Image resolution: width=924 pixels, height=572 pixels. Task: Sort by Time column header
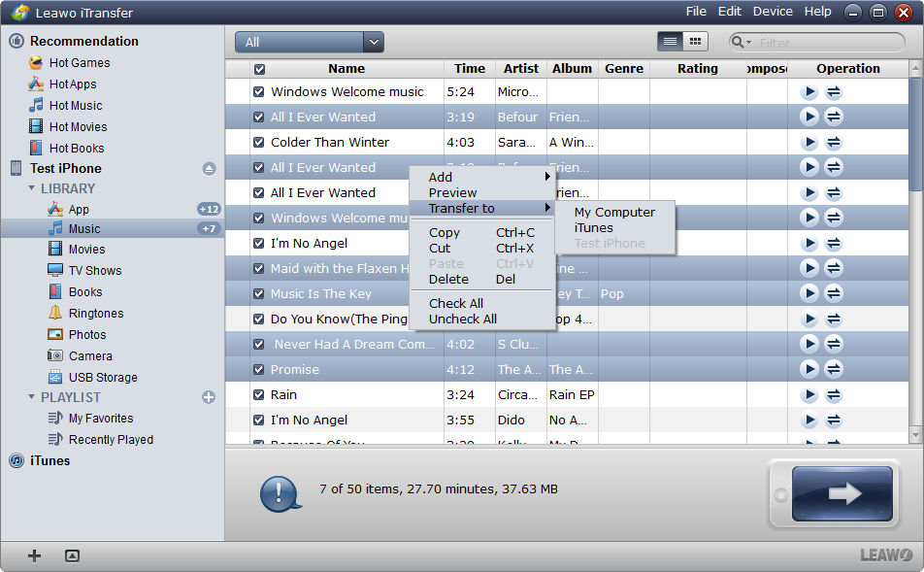tap(470, 68)
